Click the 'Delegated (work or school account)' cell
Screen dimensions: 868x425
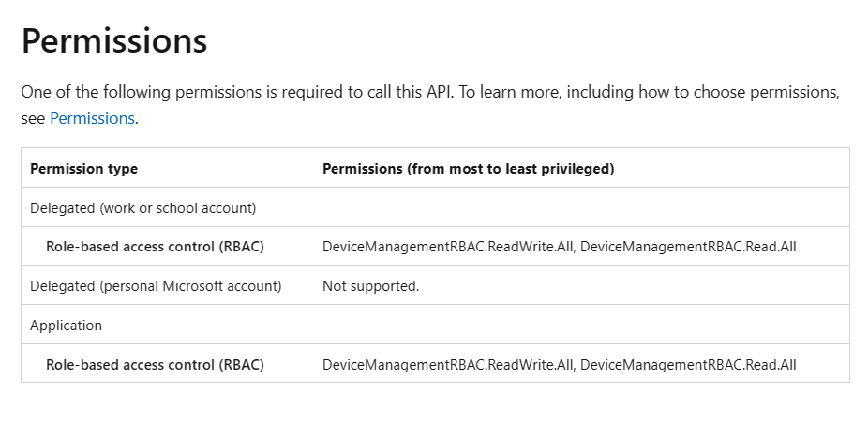pyautogui.click(x=143, y=207)
